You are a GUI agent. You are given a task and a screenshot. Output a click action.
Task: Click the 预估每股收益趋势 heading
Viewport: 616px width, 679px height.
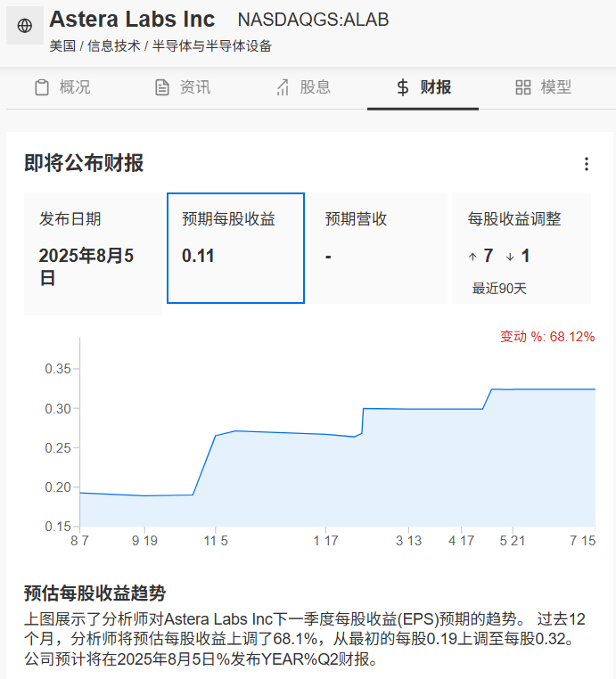(94, 593)
